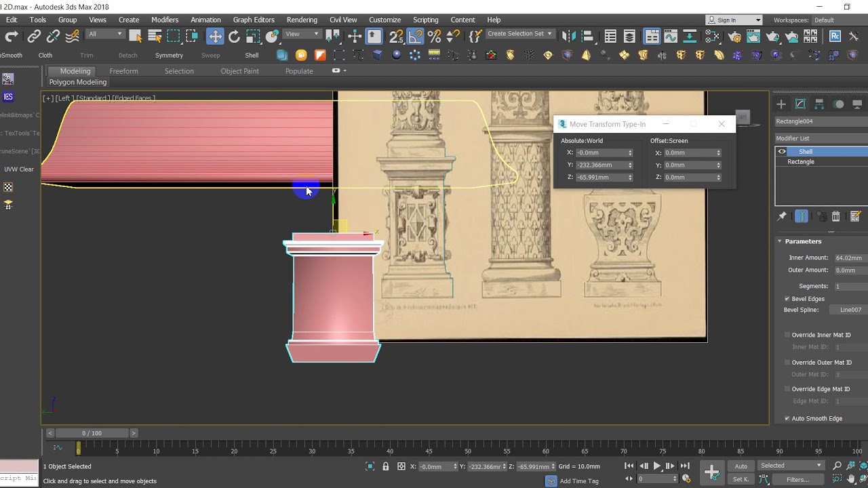Open the Curve Editor icon

pyautogui.click(x=671, y=37)
